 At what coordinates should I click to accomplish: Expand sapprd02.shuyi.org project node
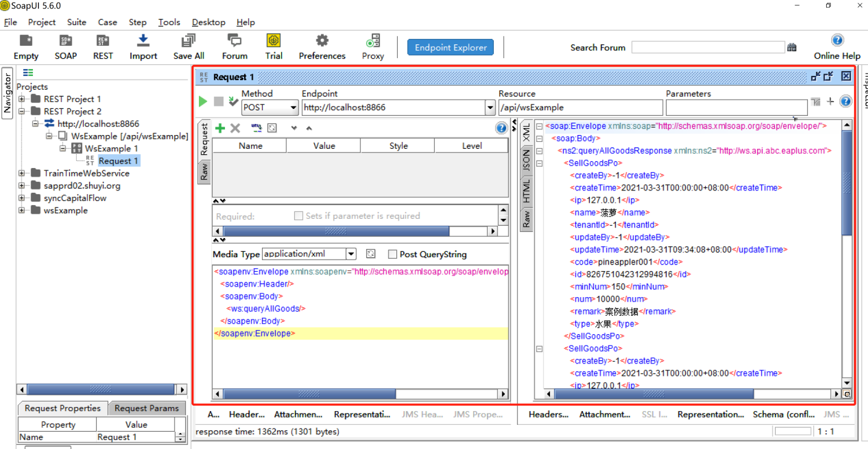pos(22,186)
